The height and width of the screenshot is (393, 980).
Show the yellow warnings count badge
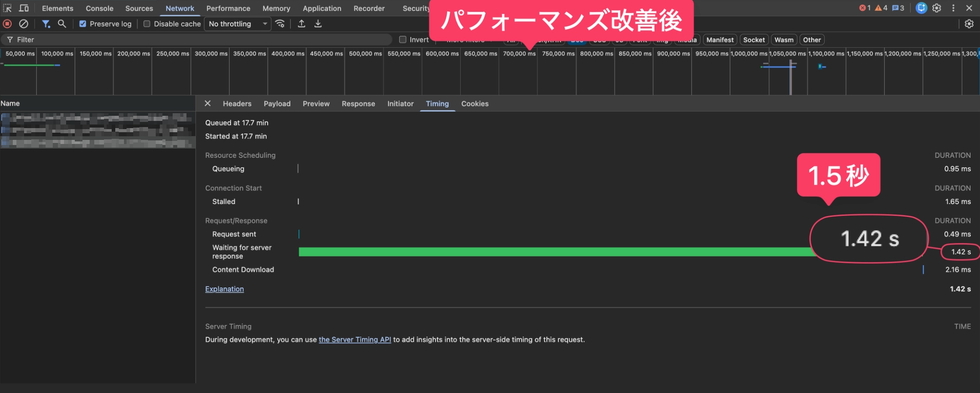pos(881,8)
